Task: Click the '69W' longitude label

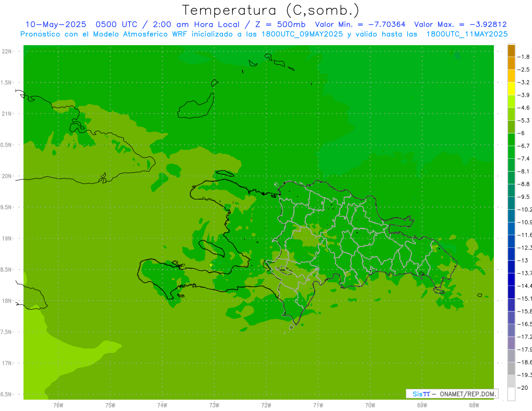Action: [422, 405]
